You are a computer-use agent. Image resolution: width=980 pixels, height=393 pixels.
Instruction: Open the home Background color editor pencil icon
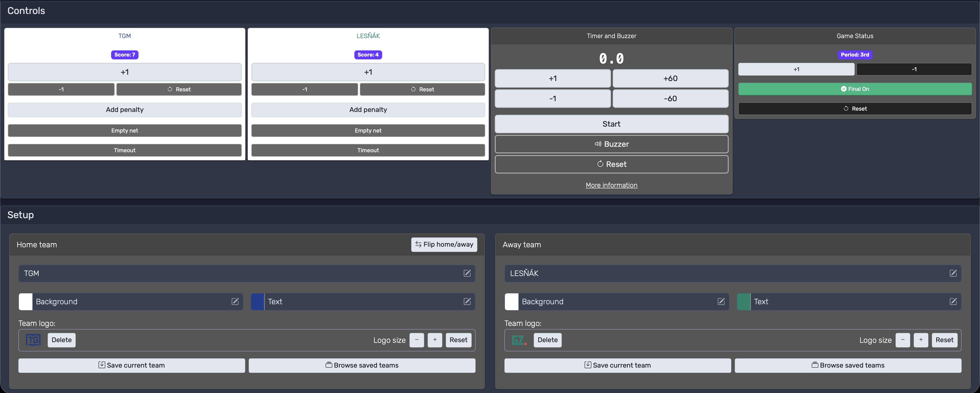[235, 302]
